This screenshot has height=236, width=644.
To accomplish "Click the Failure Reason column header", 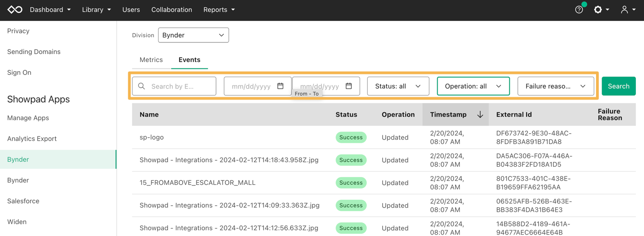I will (610, 115).
